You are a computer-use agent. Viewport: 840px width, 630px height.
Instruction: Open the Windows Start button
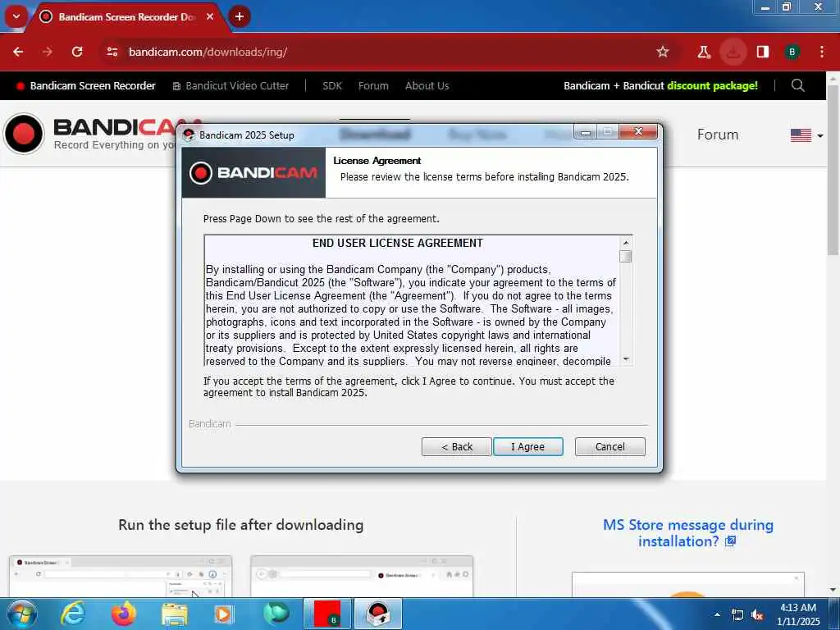[21, 614]
